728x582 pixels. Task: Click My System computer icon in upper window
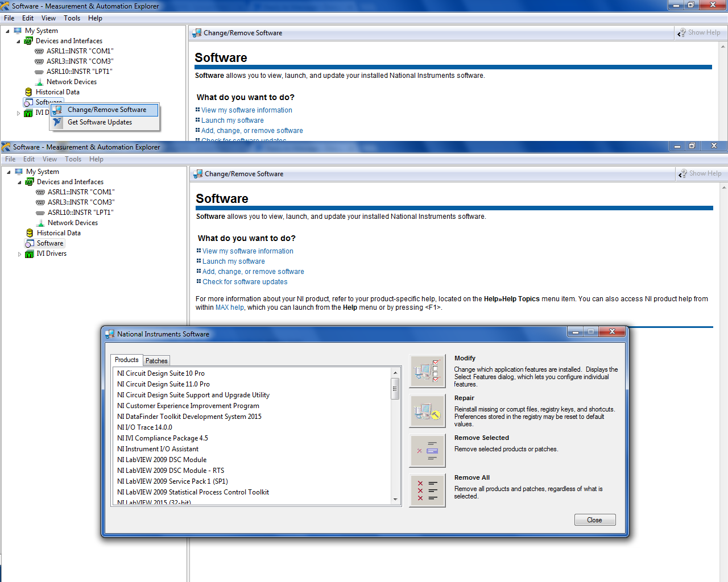(x=18, y=31)
